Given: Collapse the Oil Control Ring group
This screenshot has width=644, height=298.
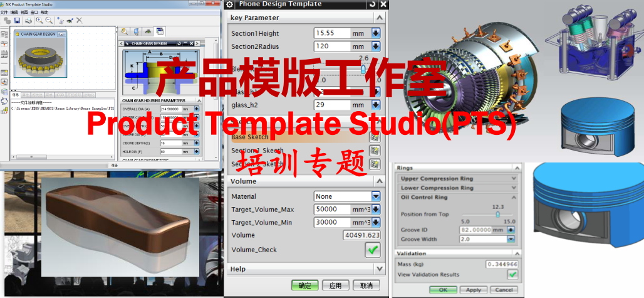Looking at the screenshot, I should pyautogui.click(x=514, y=197).
